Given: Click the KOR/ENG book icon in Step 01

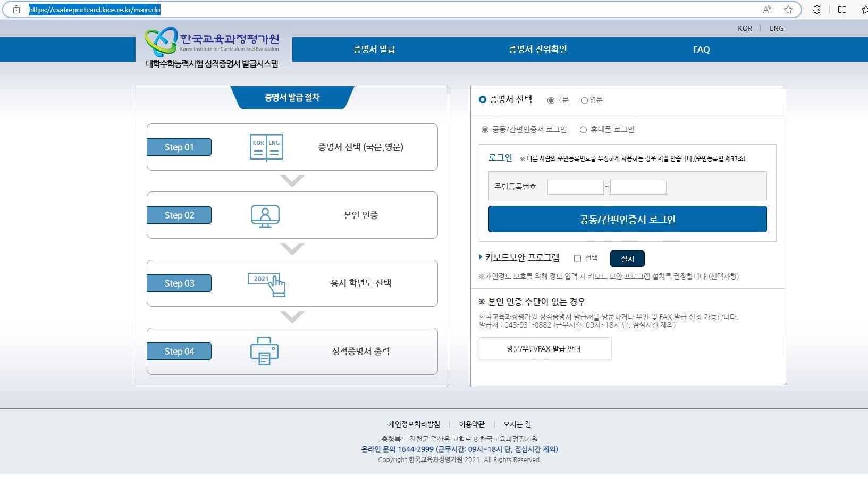Looking at the screenshot, I should pyautogui.click(x=266, y=147).
